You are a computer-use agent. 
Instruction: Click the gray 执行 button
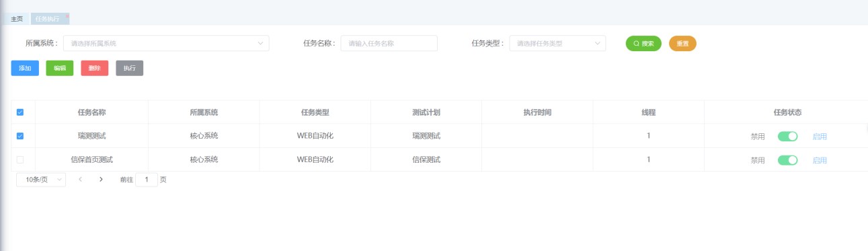click(130, 68)
